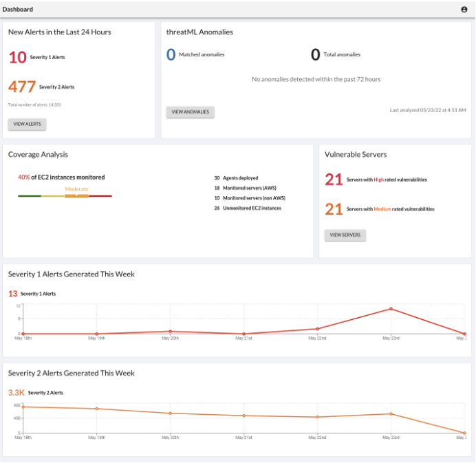Click May 18th data point on Severity 2 chart
Viewport: 476px width, 463px height.
point(23,407)
